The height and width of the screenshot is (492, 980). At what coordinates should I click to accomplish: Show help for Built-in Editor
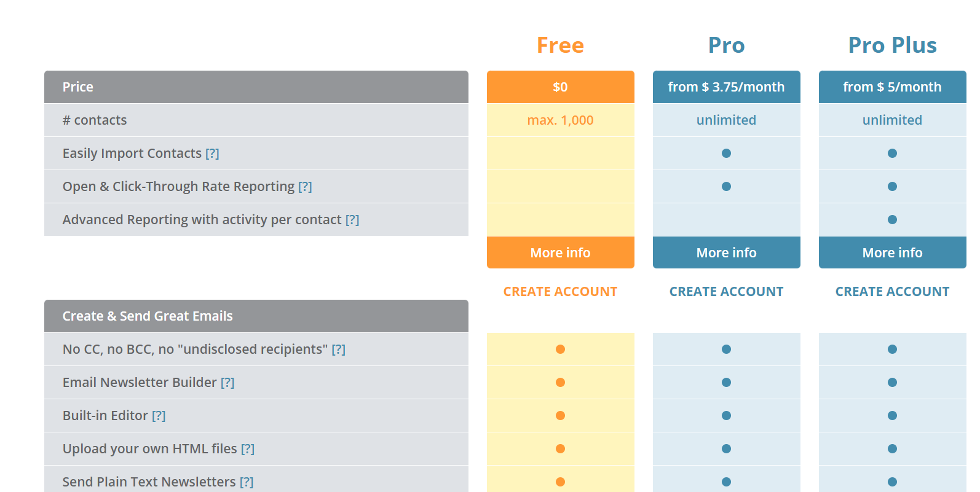pyautogui.click(x=159, y=416)
